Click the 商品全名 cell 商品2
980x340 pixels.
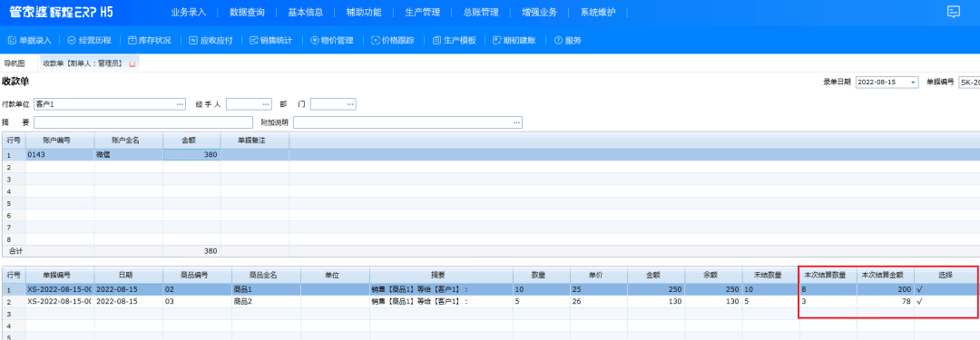click(x=266, y=301)
